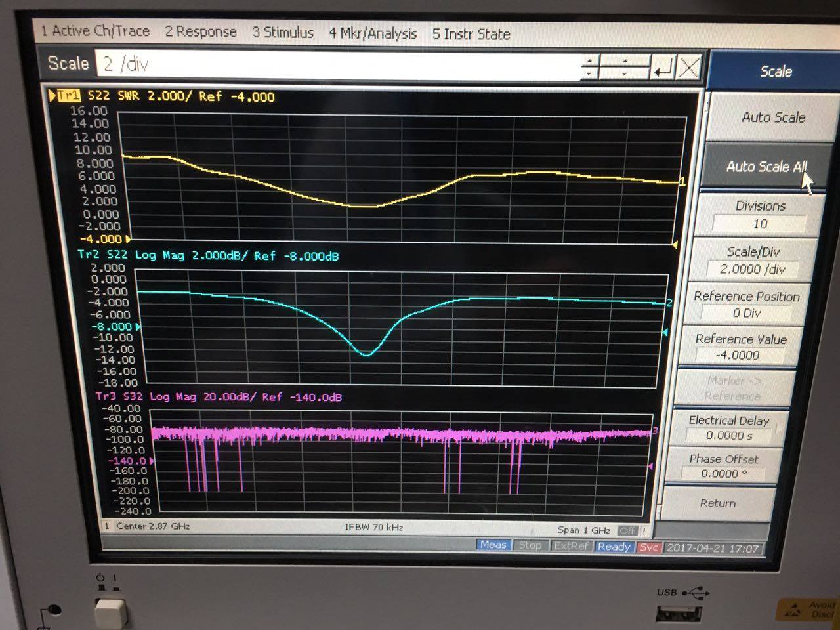Open the Mkr/Analysis menu
Image resolution: width=840 pixels, height=630 pixels.
pyautogui.click(x=373, y=33)
